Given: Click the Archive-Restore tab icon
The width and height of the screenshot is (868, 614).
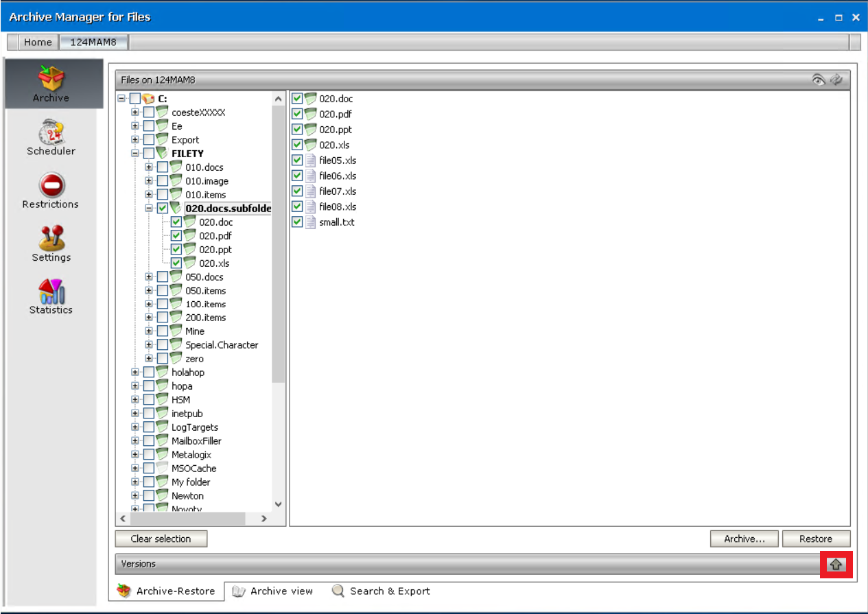Looking at the screenshot, I should click(x=124, y=591).
